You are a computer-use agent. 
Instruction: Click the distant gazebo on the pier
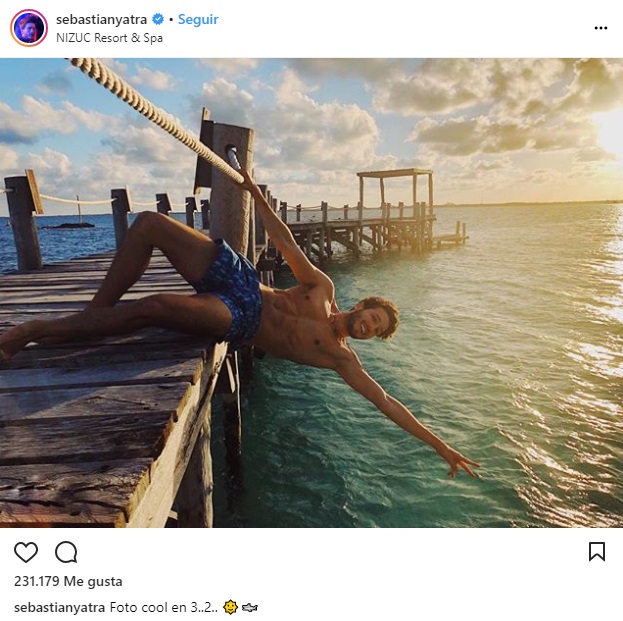pyautogui.click(x=396, y=190)
